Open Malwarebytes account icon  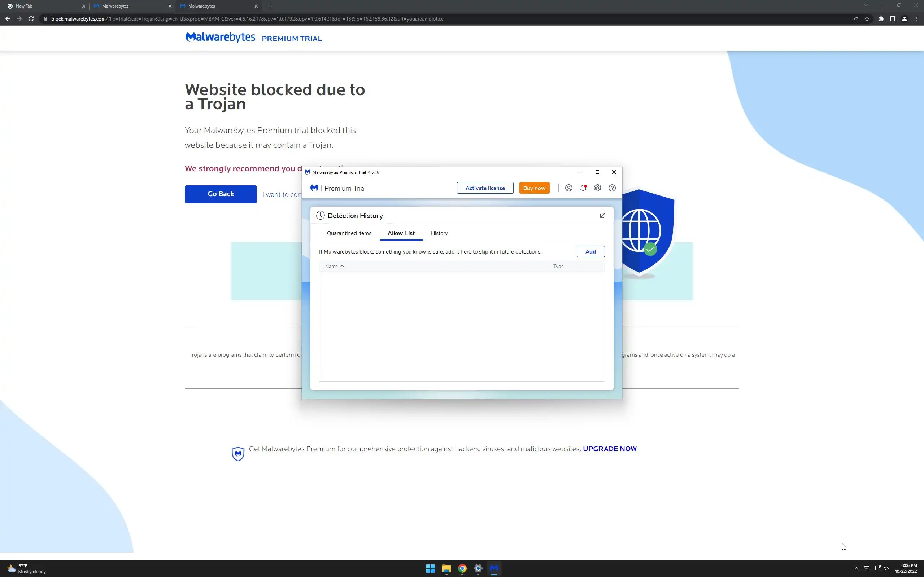[568, 188]
